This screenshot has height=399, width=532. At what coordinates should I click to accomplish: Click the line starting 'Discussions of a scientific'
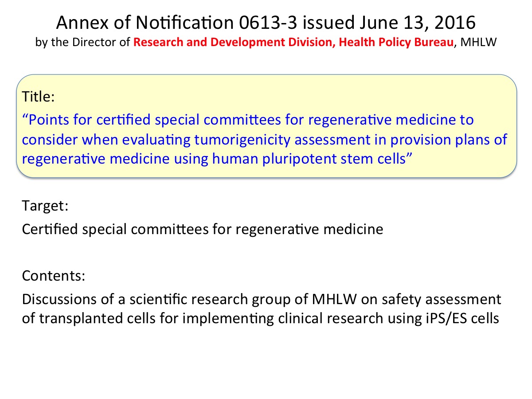click(262, 299)
